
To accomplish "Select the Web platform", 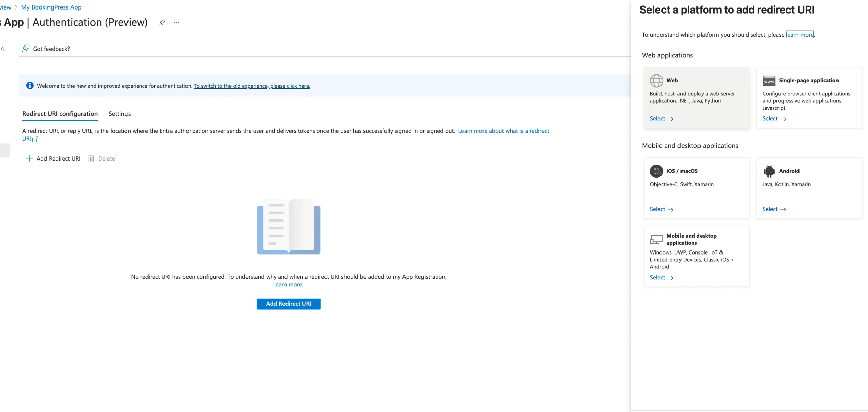I will coord(661,118).
